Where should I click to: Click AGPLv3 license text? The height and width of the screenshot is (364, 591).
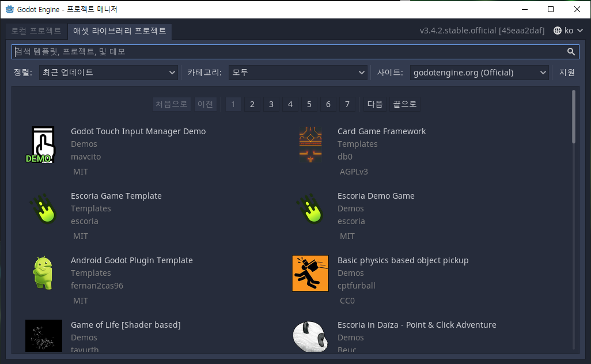[354, 172]
